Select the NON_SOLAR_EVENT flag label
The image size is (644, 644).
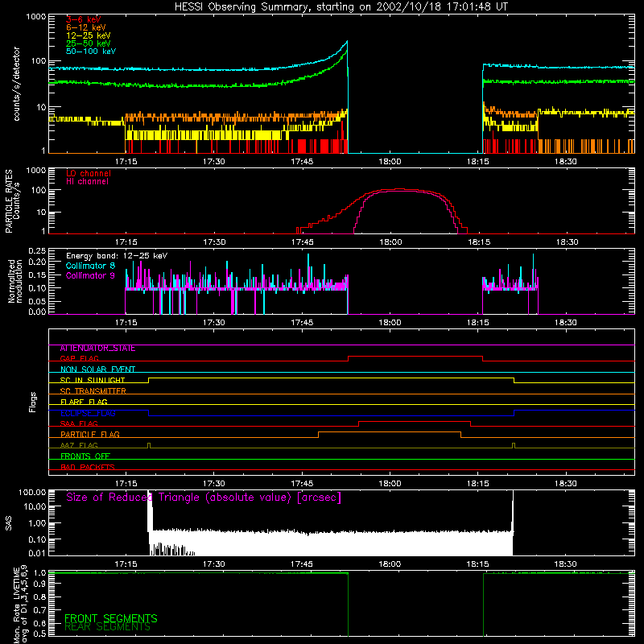(97, 369)
